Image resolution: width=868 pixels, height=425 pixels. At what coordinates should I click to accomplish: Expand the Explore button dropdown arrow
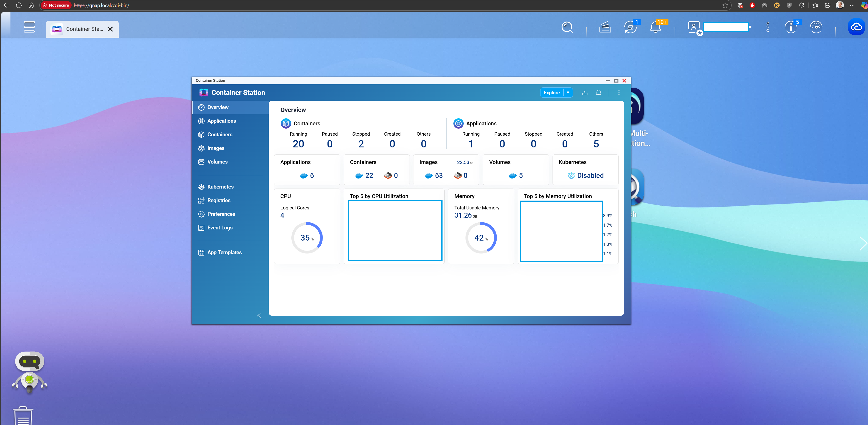pos(568,93)
